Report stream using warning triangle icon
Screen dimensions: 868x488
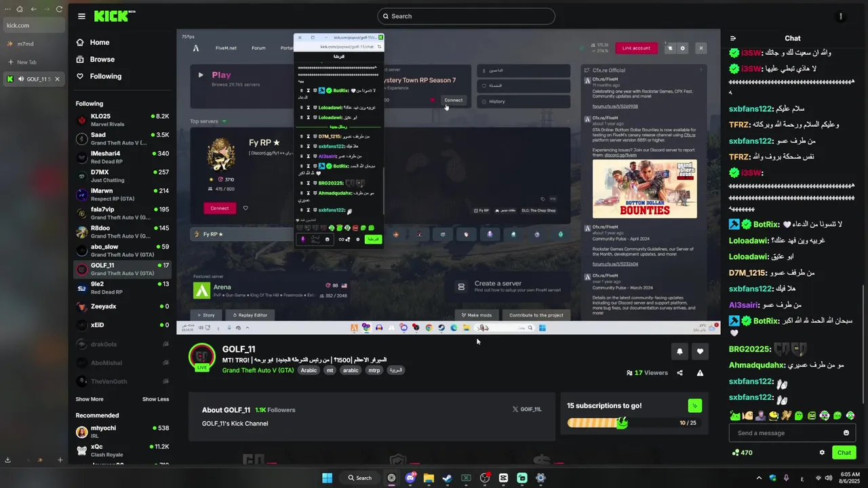pos(700,373)
